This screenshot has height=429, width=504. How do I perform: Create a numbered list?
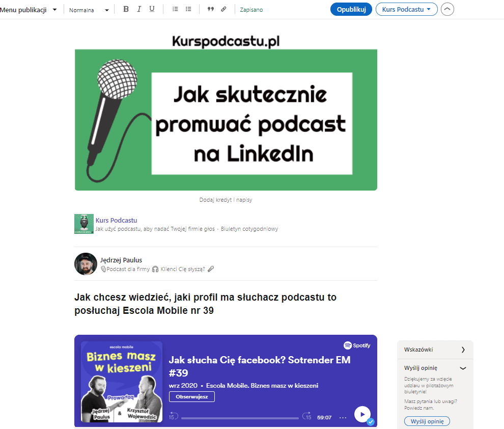tap(175, 9)
